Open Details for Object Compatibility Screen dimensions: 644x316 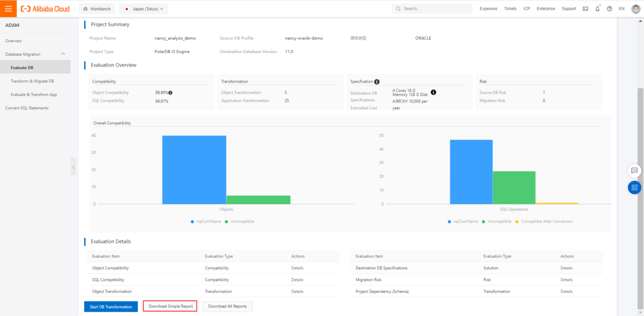[297, 268]
